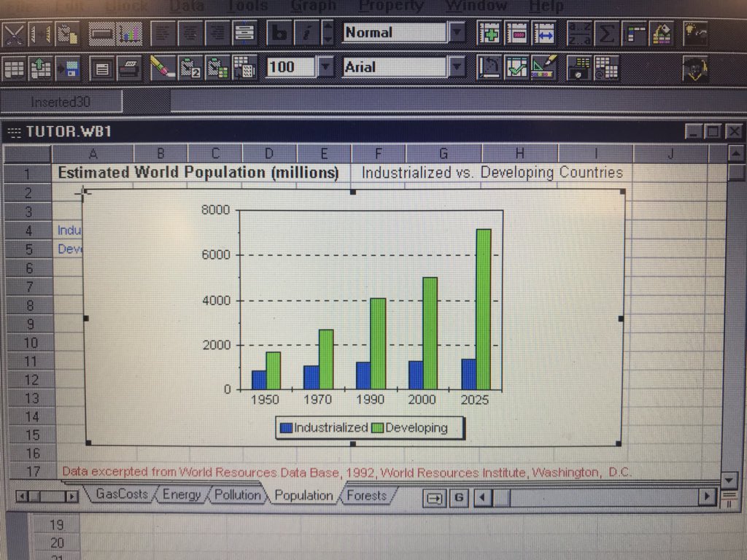Align text right in the toolbar
The image size is (747, 560).
pos(217,34)
